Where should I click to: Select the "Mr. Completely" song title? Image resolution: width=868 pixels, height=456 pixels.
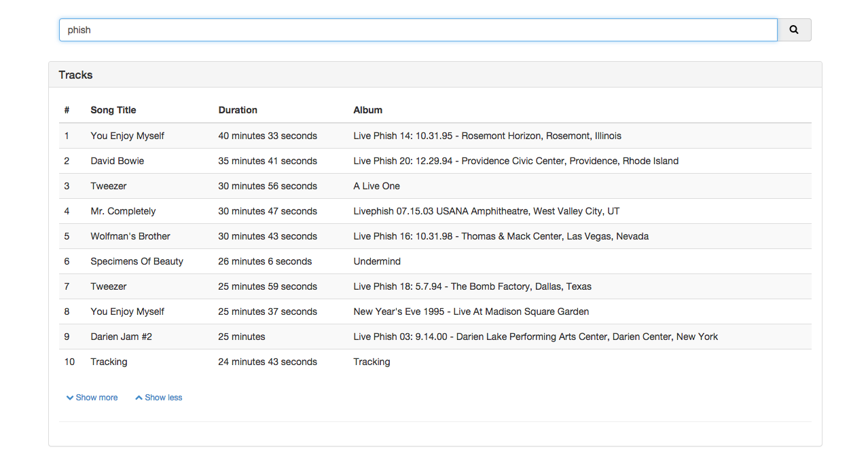(x=123, y=211)
